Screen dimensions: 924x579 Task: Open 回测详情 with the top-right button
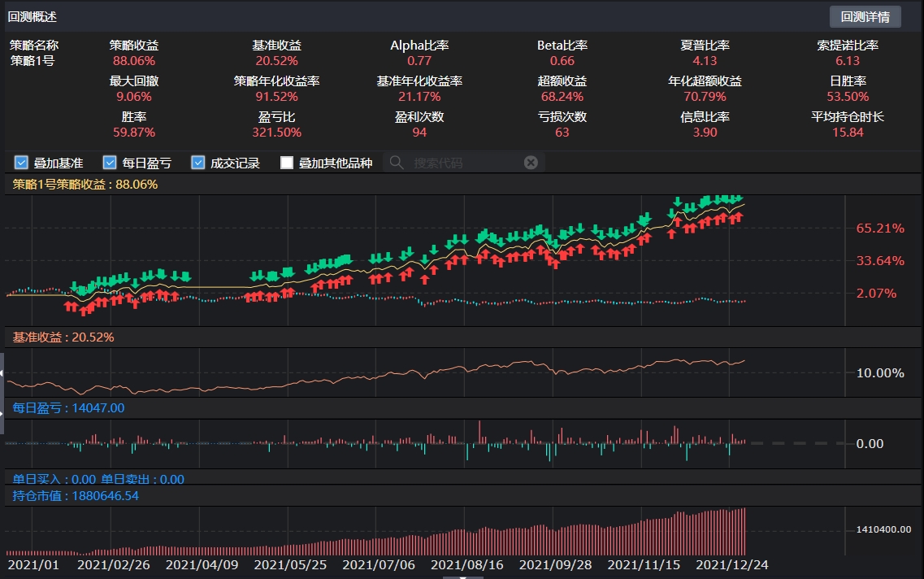coord(865,16)
